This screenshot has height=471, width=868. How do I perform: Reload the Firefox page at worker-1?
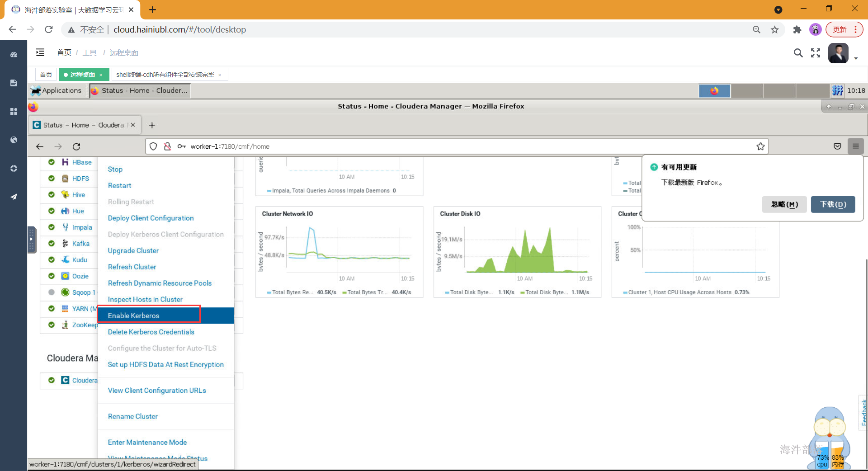coord(76,146)
